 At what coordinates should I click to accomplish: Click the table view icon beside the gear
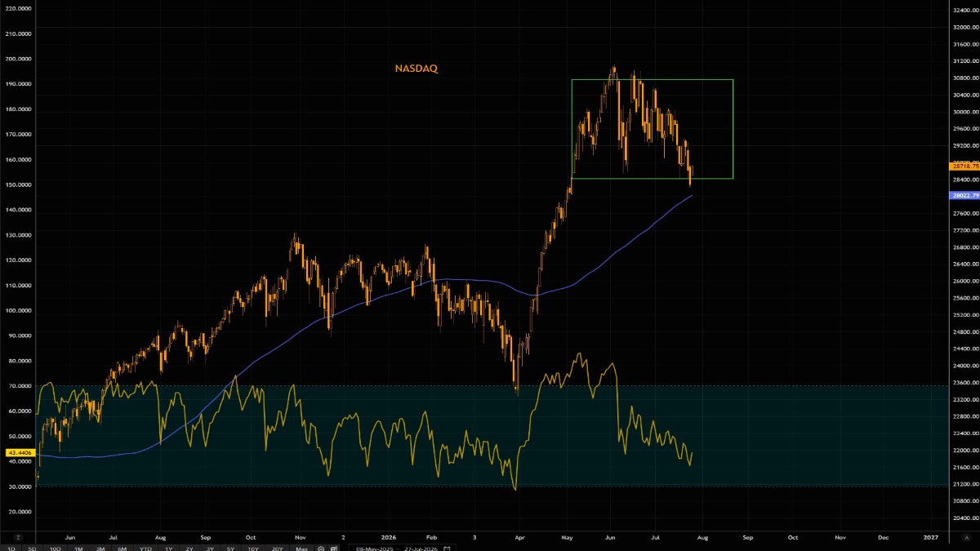[334, 549]
